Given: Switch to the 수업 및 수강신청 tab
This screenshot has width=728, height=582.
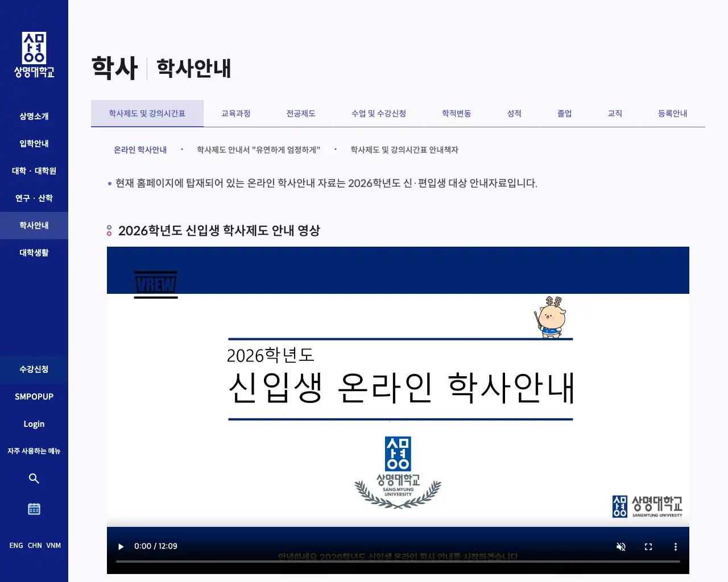Looking at the screenshot, I should tap(379, 114).
